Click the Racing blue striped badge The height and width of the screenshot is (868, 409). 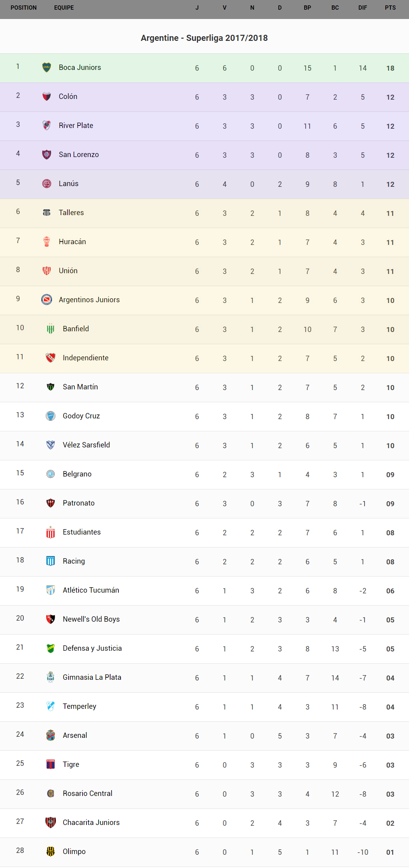[51, 561]
